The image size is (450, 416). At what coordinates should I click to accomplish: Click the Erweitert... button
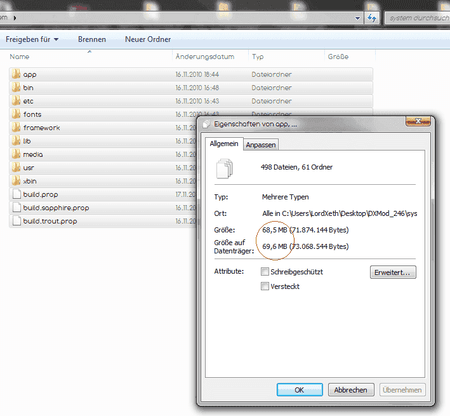(x=393, y=272)
